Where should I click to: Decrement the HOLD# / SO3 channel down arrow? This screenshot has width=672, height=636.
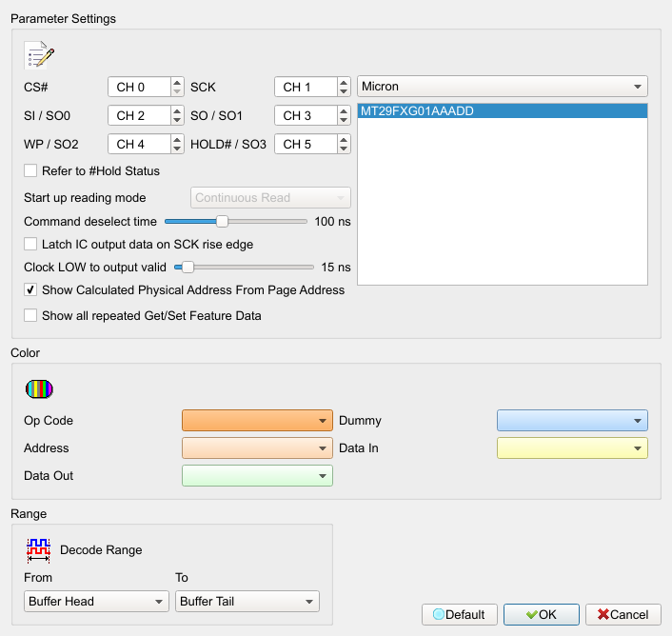click(344, 149)
